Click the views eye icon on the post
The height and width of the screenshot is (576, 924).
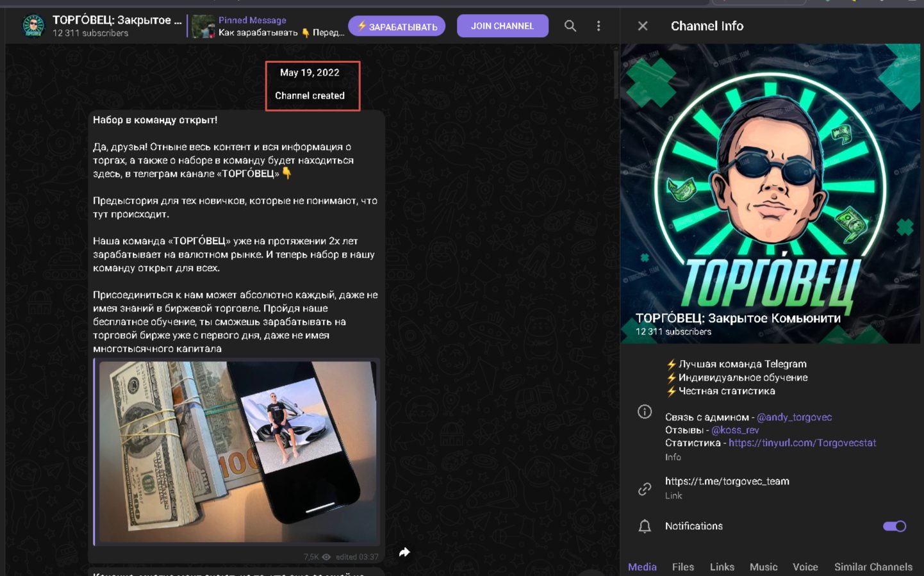point(326,557)
